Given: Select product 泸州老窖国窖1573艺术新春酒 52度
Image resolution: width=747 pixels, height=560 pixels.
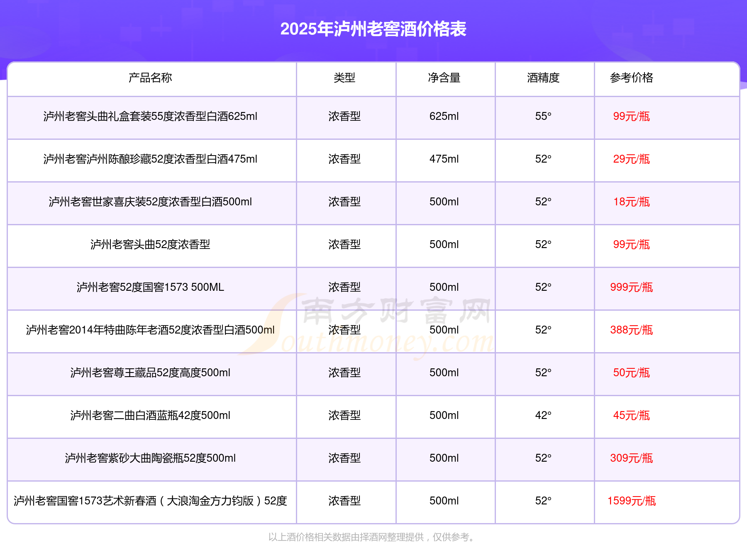Looking at the screenshot, I should pyautogui.click(x=150, y=501).
